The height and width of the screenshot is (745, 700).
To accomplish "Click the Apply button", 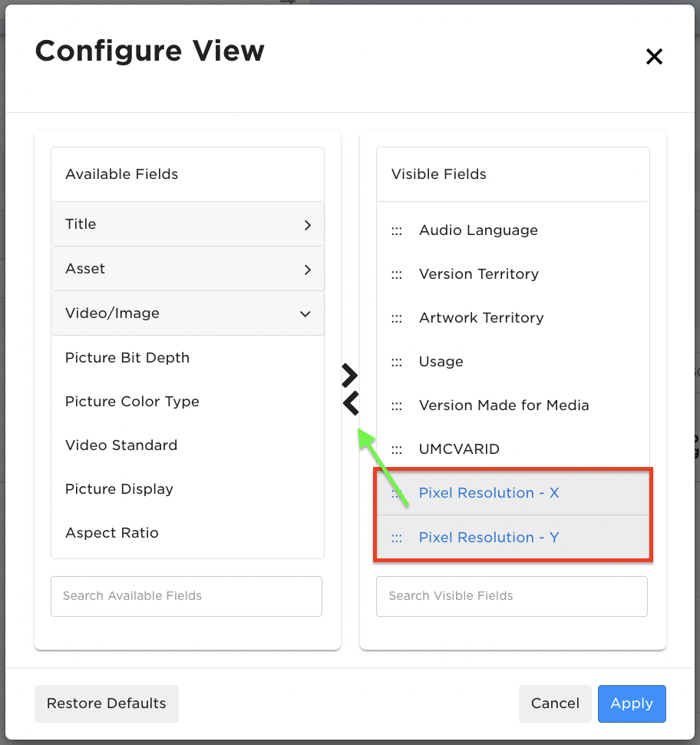I will [x=632, y=704].
